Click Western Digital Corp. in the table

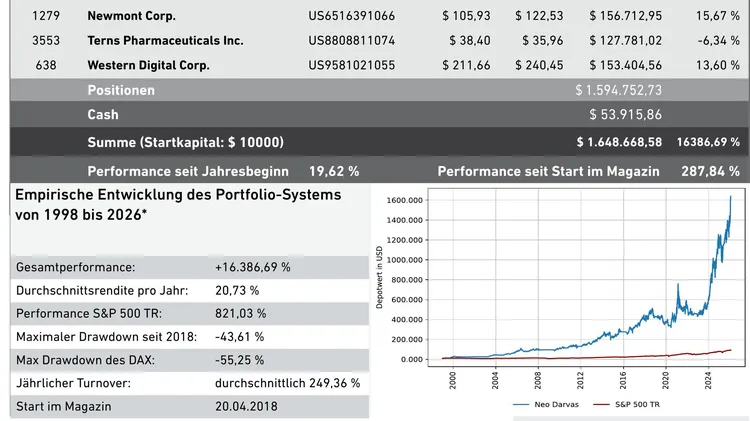pyautogui.click(x=148, y=66)
